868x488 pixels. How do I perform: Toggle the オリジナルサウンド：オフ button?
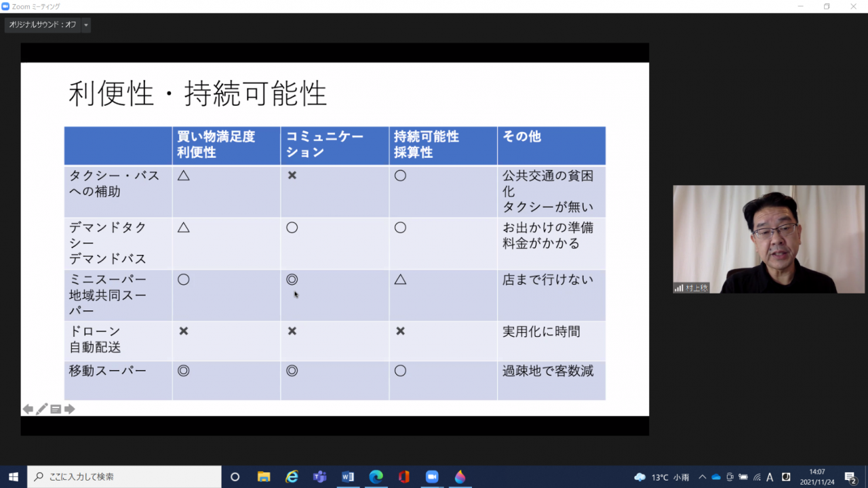pyautogui.click(x=43, y=25)
